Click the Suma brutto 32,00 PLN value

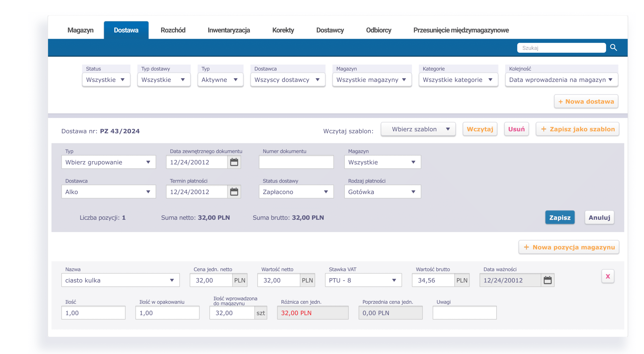(x=308, y=218)
